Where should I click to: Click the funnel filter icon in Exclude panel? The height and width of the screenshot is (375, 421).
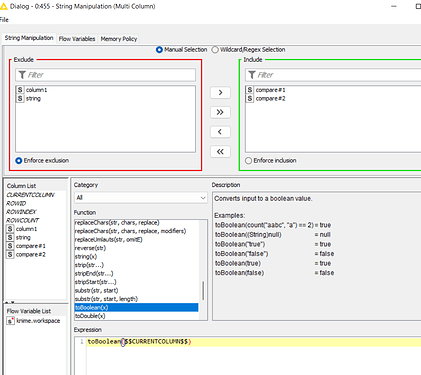coord(22,75)
